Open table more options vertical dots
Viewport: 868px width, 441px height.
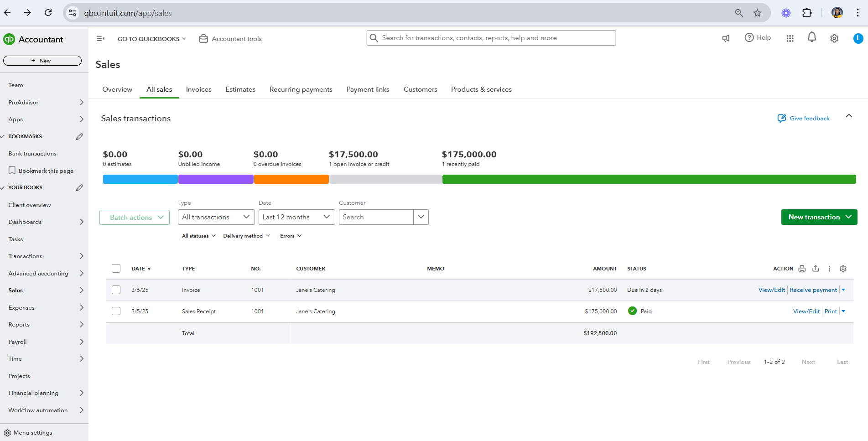click(829, 269)
